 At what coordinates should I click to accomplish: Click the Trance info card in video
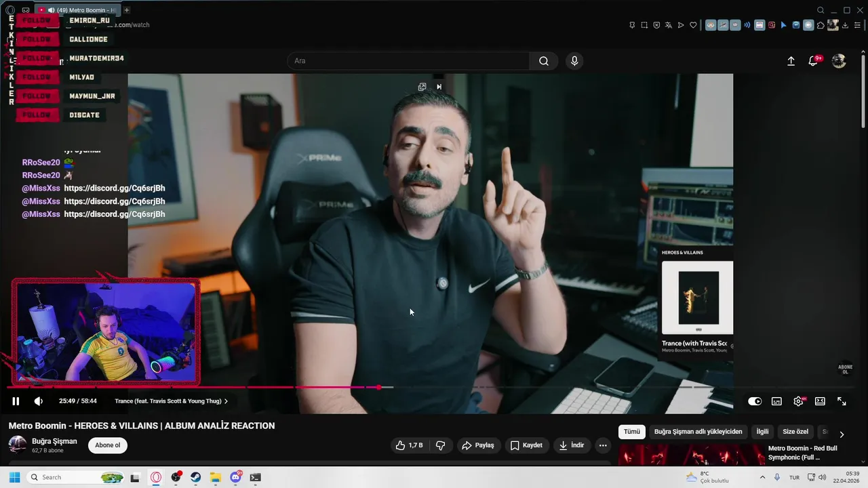tap(697, 301)
